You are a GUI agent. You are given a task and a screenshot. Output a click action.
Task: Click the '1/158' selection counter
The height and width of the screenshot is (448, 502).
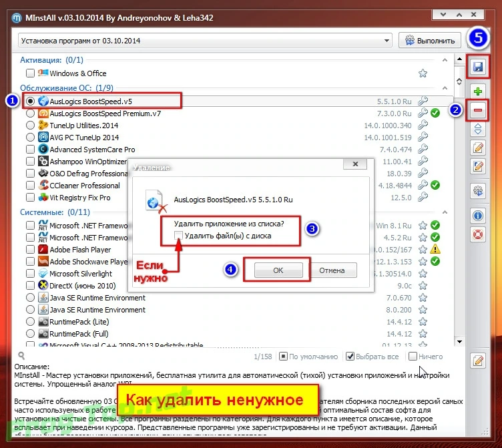point(262,357)
